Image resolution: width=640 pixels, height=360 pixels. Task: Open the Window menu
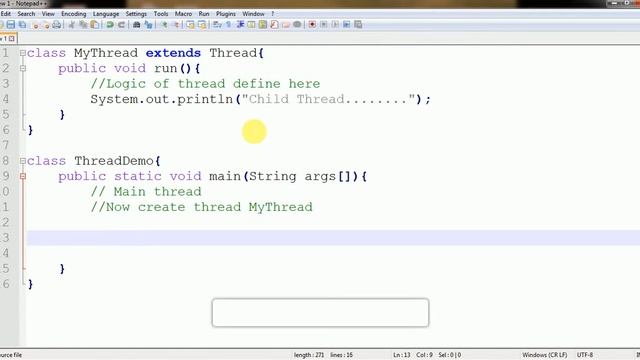pos(253,14)
